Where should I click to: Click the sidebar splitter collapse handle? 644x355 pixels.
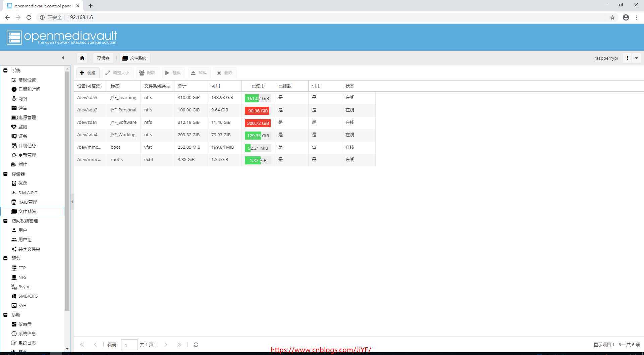(72, 202)
